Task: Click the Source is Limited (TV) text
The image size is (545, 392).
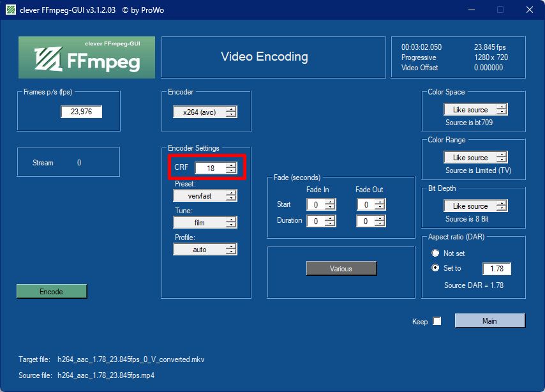Action: 478,170
